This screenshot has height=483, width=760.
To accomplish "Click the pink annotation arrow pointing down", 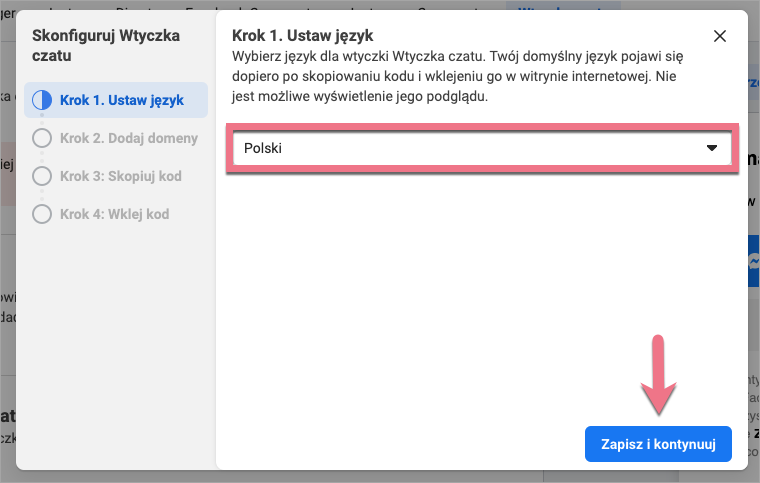I will pos(658,378).
